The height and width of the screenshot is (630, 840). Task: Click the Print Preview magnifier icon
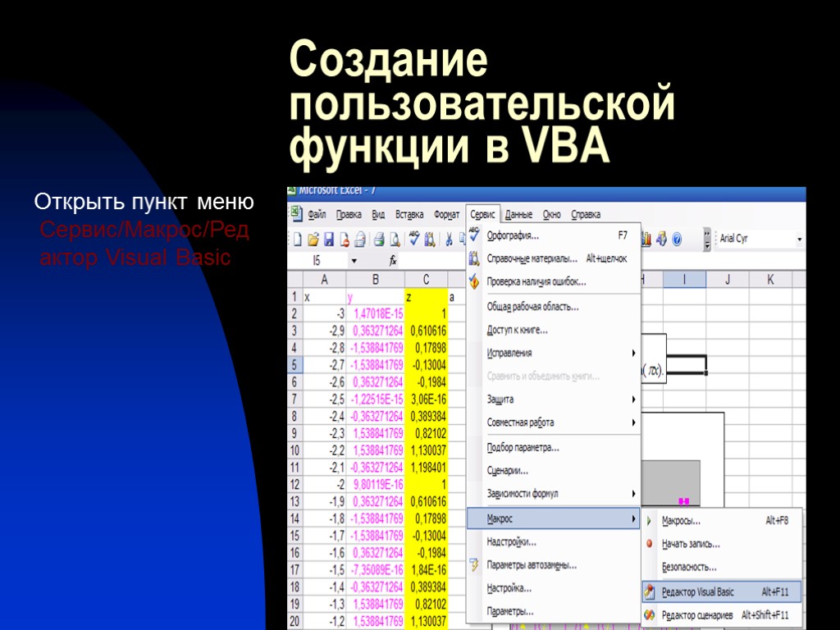pyautogui.click(x=395, y=239)
